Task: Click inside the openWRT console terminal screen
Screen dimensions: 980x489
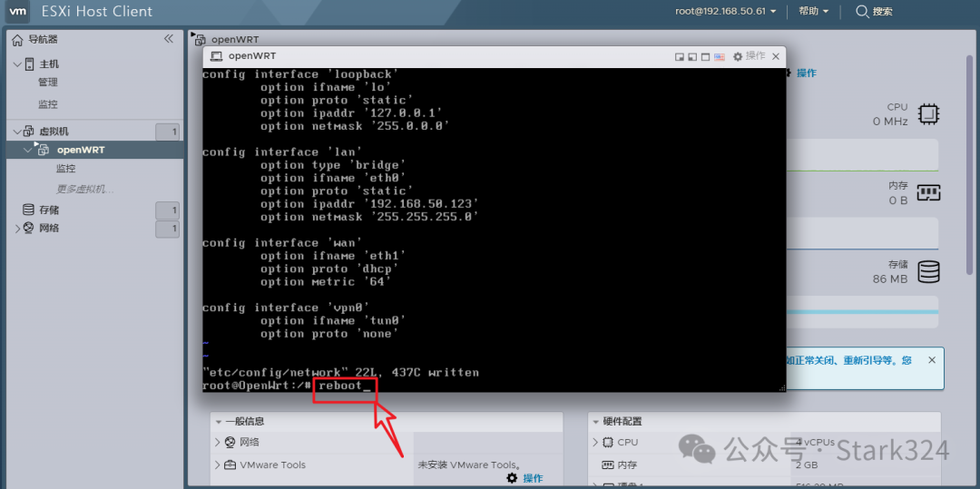Action: tap(494, 230)
